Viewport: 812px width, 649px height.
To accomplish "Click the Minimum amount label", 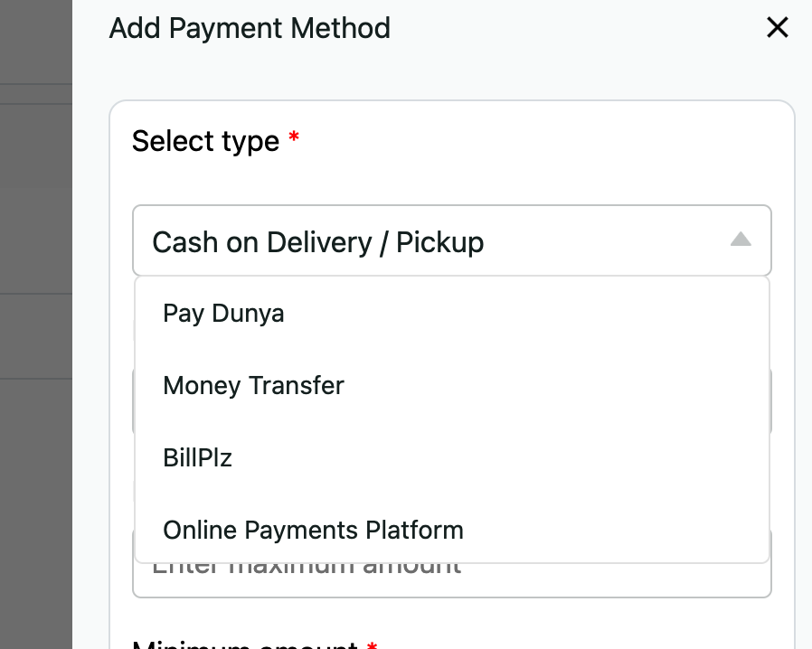I will pos(244,644).
